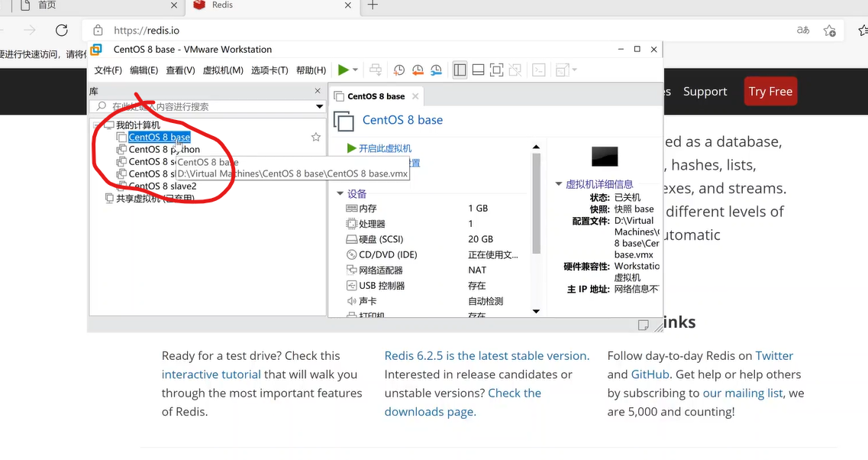Click the browser forward arrow

click(30, 30)
